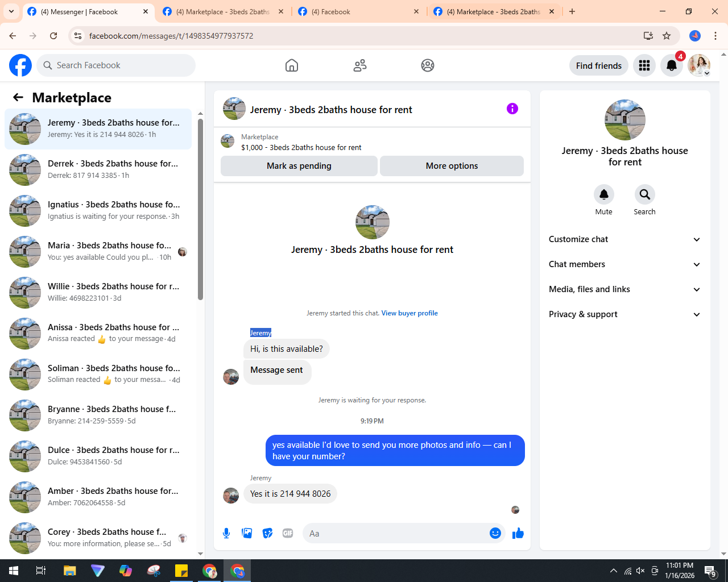Open the $1,000 - 3beds 2baths listing link
728x582 pixels.
coord(301,147)
